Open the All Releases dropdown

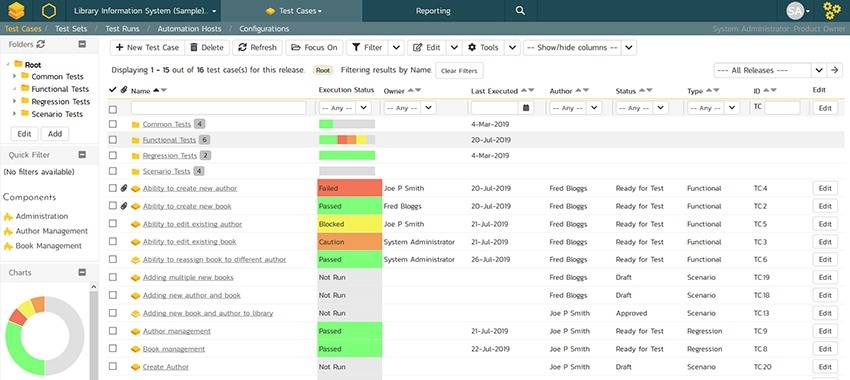[770, 70]
